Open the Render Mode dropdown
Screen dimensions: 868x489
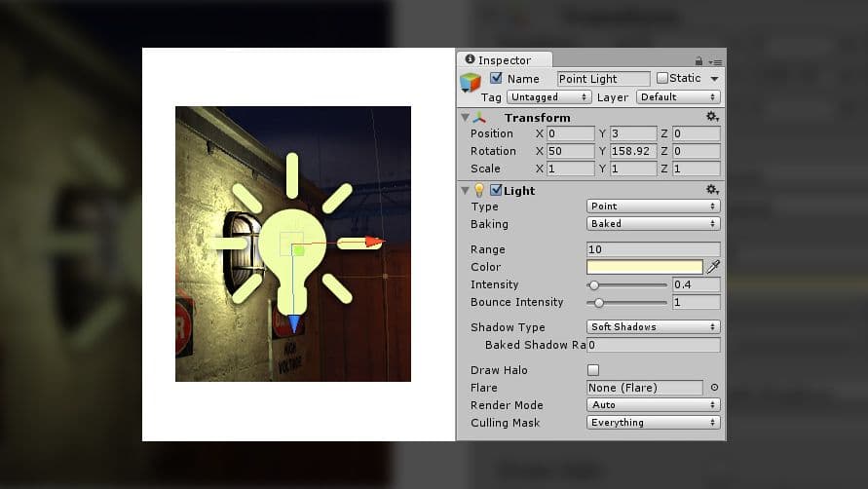click(x=654, y=405)
